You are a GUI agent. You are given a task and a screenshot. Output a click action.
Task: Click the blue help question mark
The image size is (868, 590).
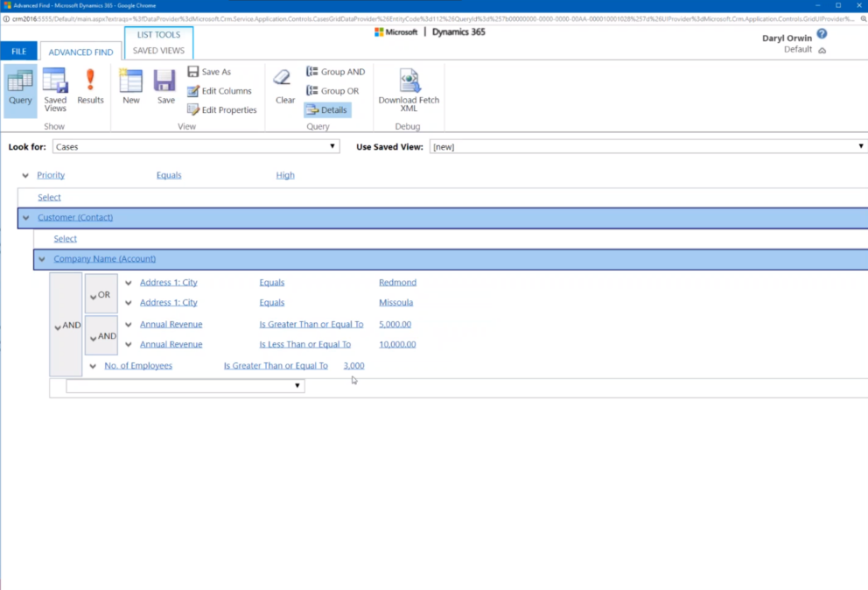pos(822,34)
